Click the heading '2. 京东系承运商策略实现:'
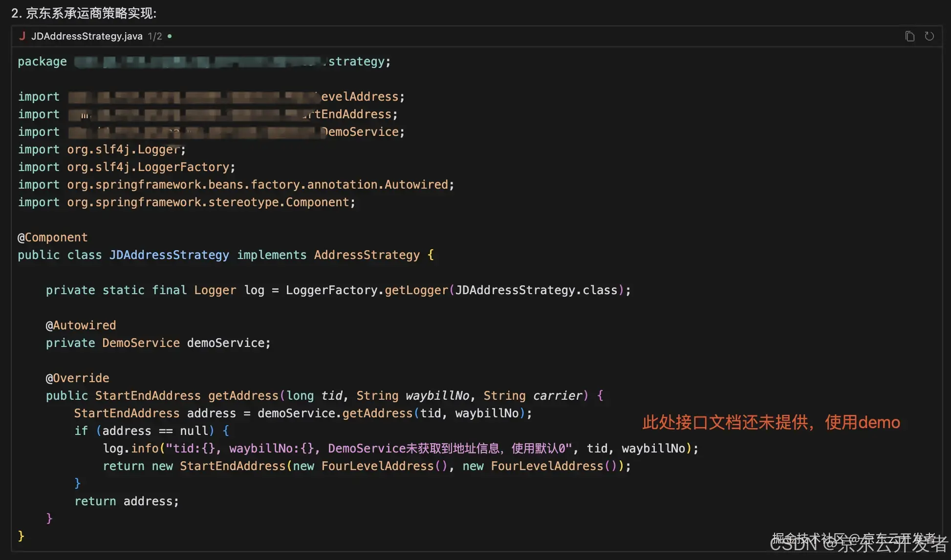 tap(84, 13)
